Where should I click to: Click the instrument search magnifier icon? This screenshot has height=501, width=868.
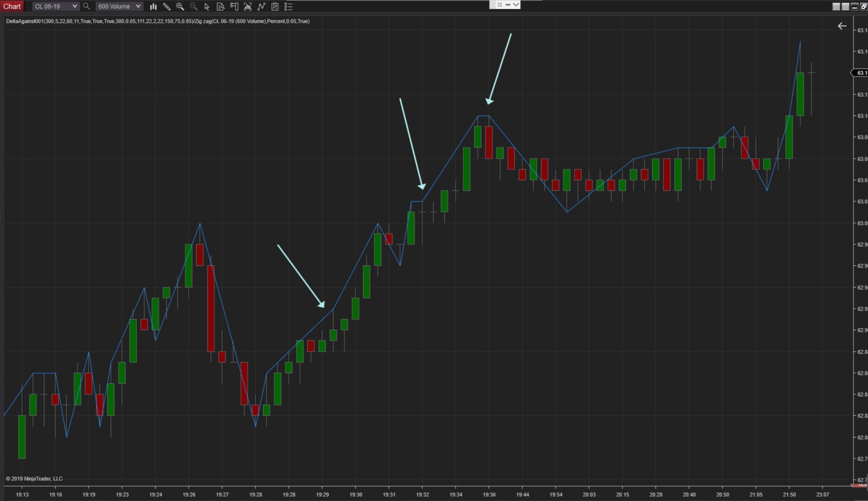[86, 6]
